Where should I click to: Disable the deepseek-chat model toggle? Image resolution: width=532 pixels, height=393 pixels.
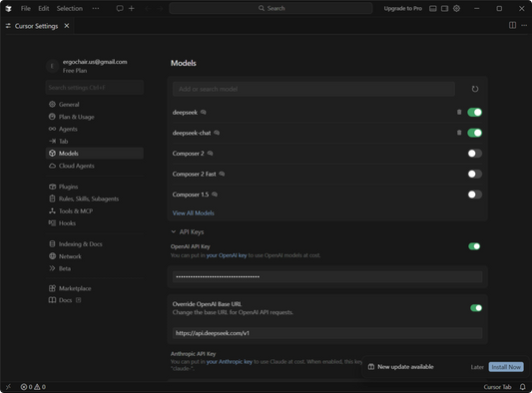point(475,133)
